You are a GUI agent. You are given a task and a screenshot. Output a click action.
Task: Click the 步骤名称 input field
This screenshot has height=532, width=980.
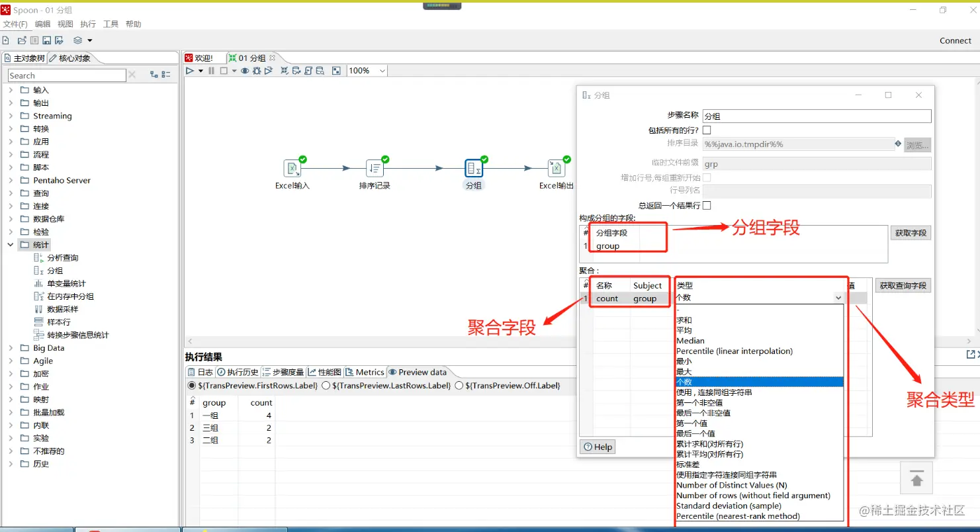[x=817, y=116]
